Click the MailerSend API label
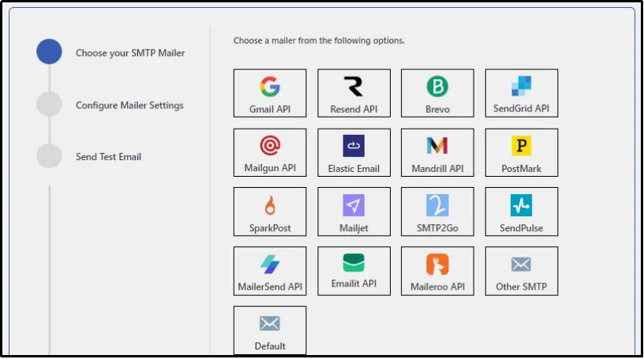644x359 pixels. pos(270,287)
